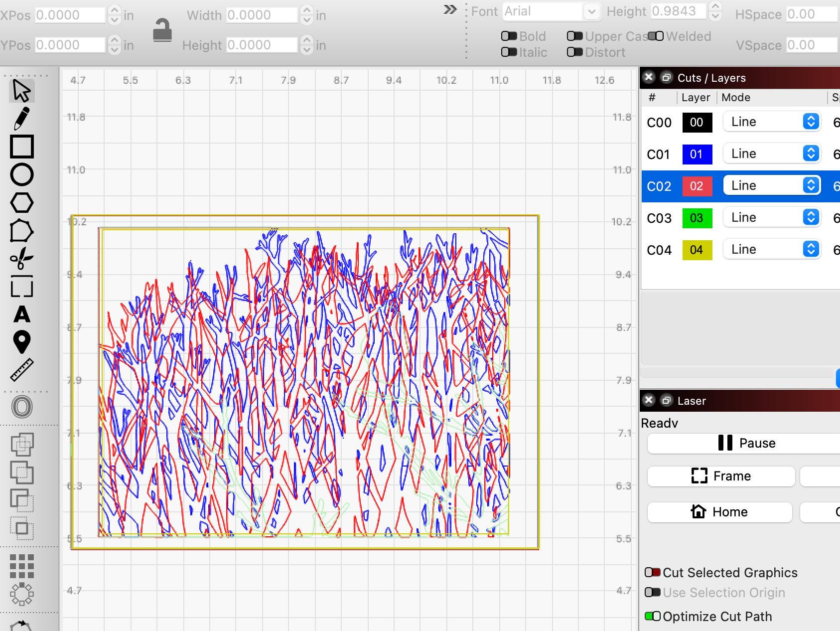The width and height of the screenshot is (840, 631).
Task: Click the XPos input field
Action: [70, 15]
